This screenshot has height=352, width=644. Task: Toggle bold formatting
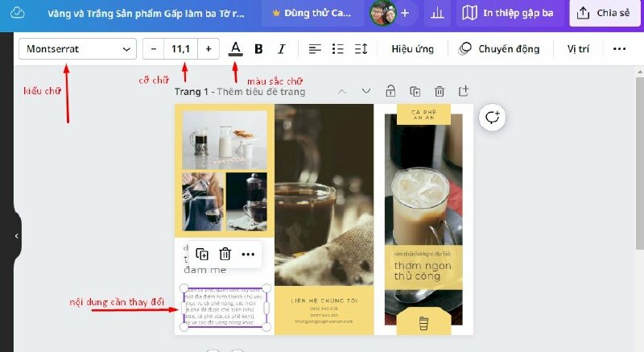258,49
